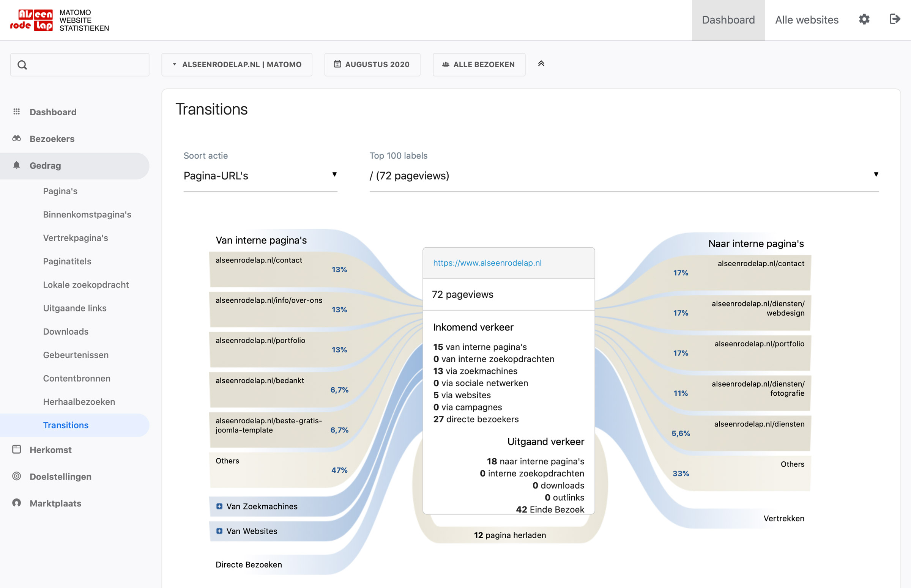Expand Van Websites with plus icon

point(219,531)
